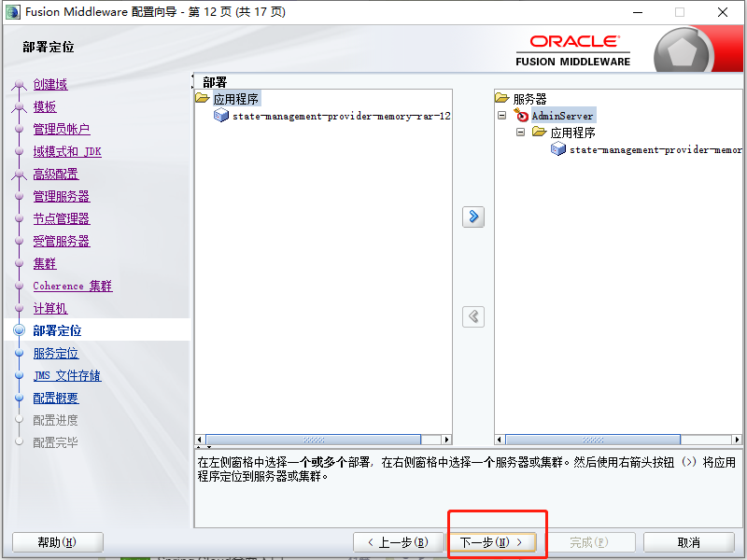The image size is (747, 560).
Task: Open the 创建域 step
Action: (x=50, y=84)
